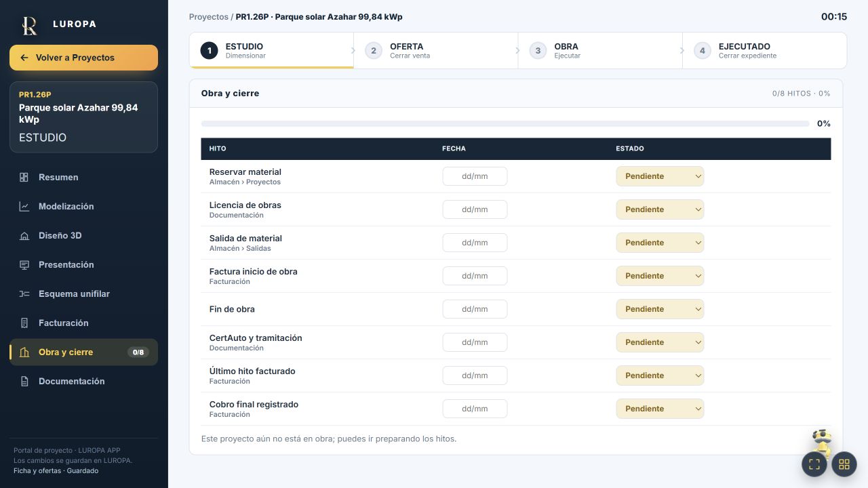Viewport: 868px width, 488px height.
Task: Click the milestones progress bar
Action: pos(505,124)
